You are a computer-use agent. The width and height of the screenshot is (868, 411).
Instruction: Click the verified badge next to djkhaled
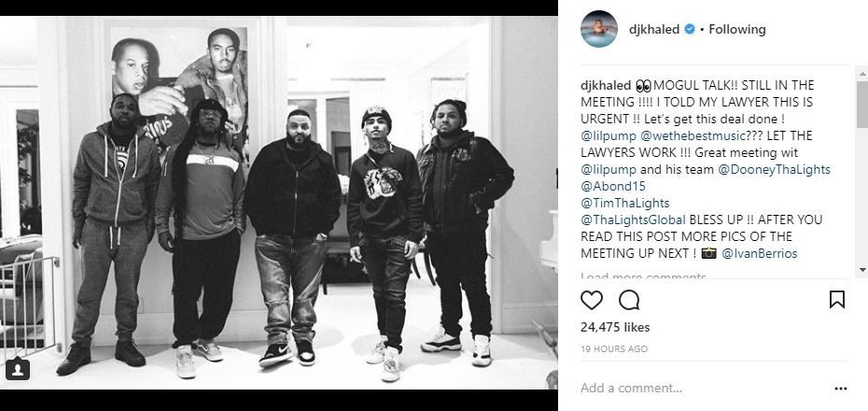point(690,29)
